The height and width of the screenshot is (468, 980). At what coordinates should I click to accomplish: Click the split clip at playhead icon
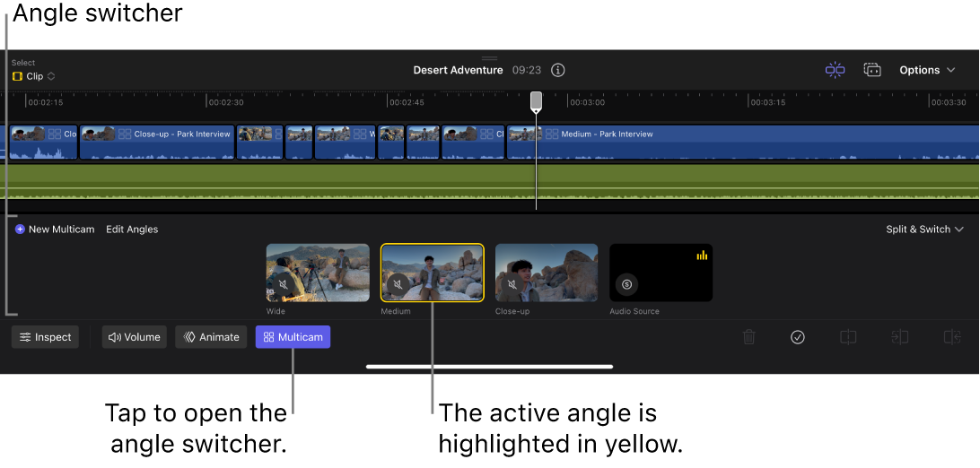point(848,337)
